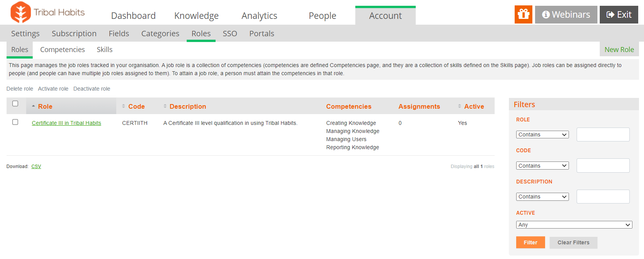Open the Code filter Contains dropdown

click(542, 166)
